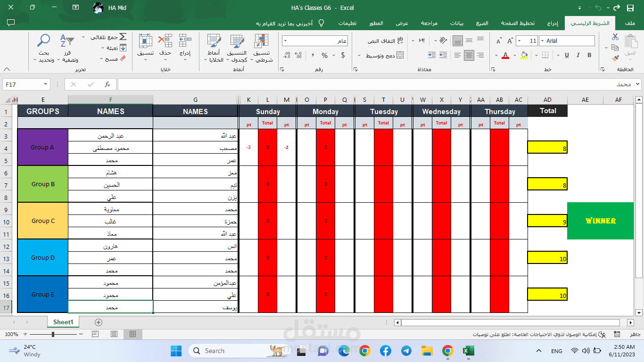Toggle middle vertical alignment
Screen dimensions: 644x362
coord(469,41)
